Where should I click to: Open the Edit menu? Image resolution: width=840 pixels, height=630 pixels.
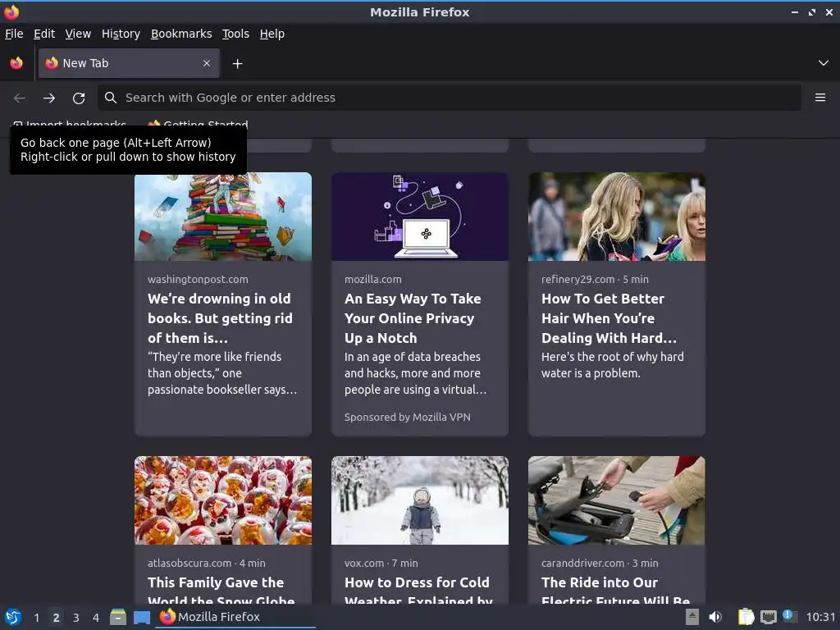coord(44,34)
